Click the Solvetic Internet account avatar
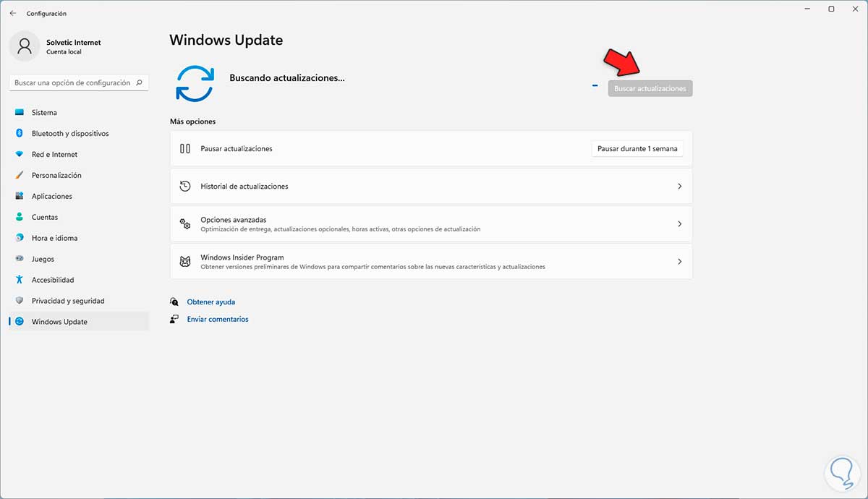Screen dimensions: 868x499 [x=25, y=46]
